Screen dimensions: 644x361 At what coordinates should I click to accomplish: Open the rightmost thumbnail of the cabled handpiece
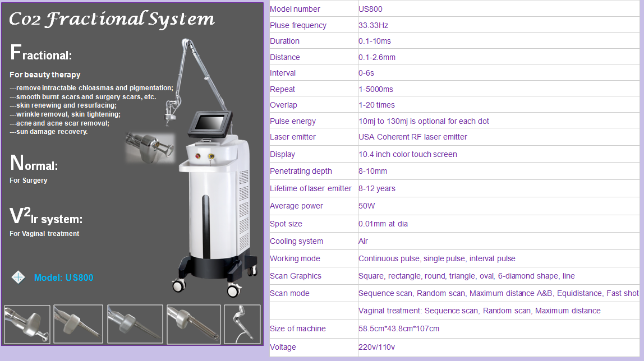[x=242, y=324]
